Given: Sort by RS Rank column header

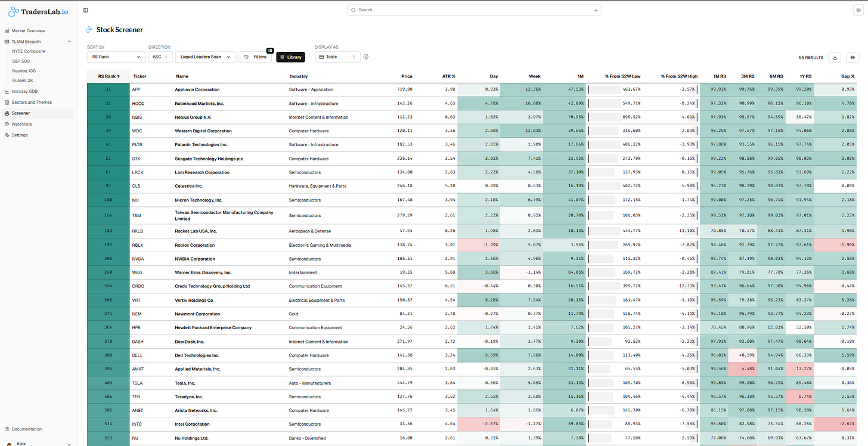Looking at the screenshot, I should coord(108,76).
